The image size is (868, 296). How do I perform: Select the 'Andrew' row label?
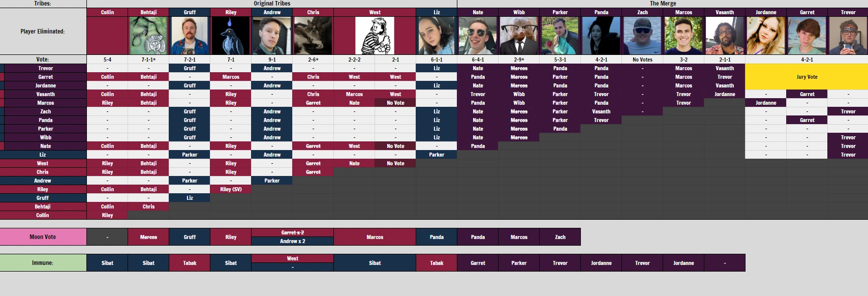(43, 181)
